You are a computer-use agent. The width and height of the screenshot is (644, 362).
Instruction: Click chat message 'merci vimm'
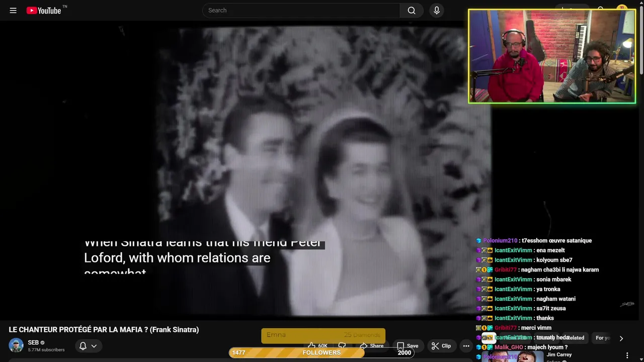[536, 328]
